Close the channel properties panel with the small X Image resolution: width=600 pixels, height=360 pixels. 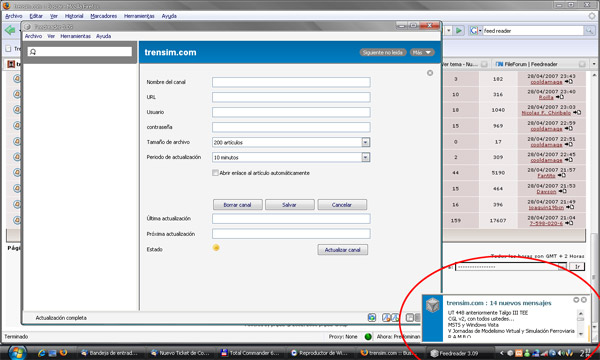point(430,73)
